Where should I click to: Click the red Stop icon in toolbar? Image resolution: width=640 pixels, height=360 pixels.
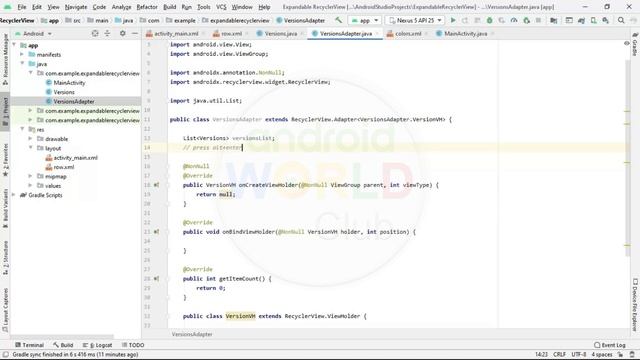(x=539, y=20)
